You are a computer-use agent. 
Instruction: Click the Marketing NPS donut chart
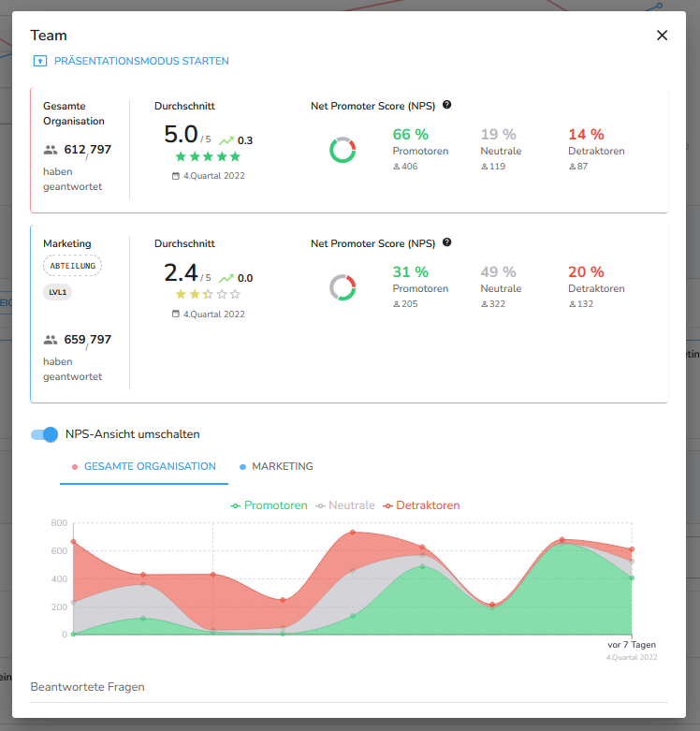tap(343, 287)
